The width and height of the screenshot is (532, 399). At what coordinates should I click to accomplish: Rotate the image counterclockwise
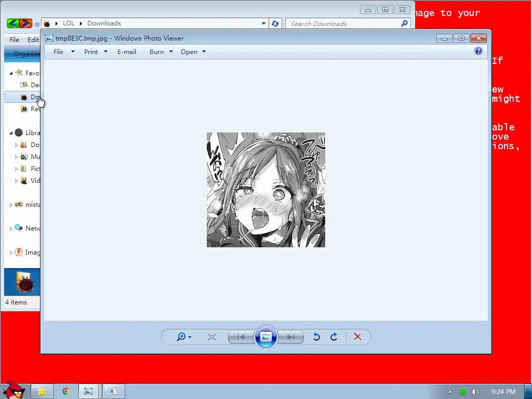coord(316,337)
